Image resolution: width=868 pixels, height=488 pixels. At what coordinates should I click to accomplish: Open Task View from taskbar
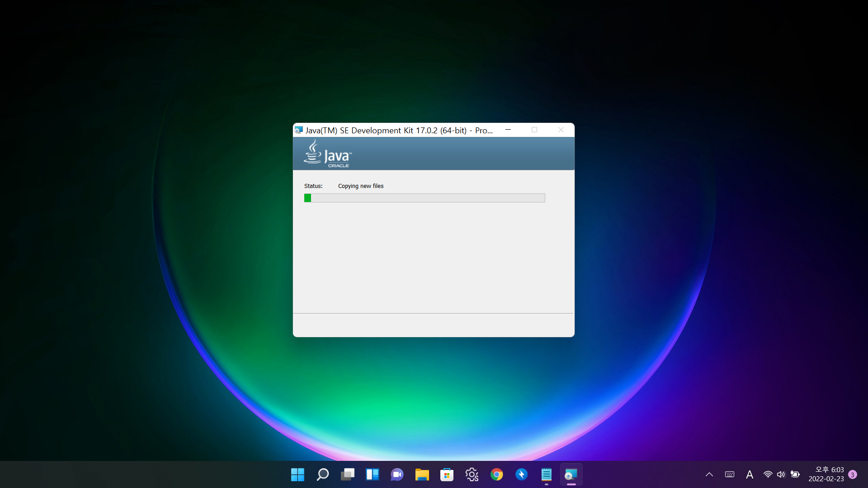(347, 474)
